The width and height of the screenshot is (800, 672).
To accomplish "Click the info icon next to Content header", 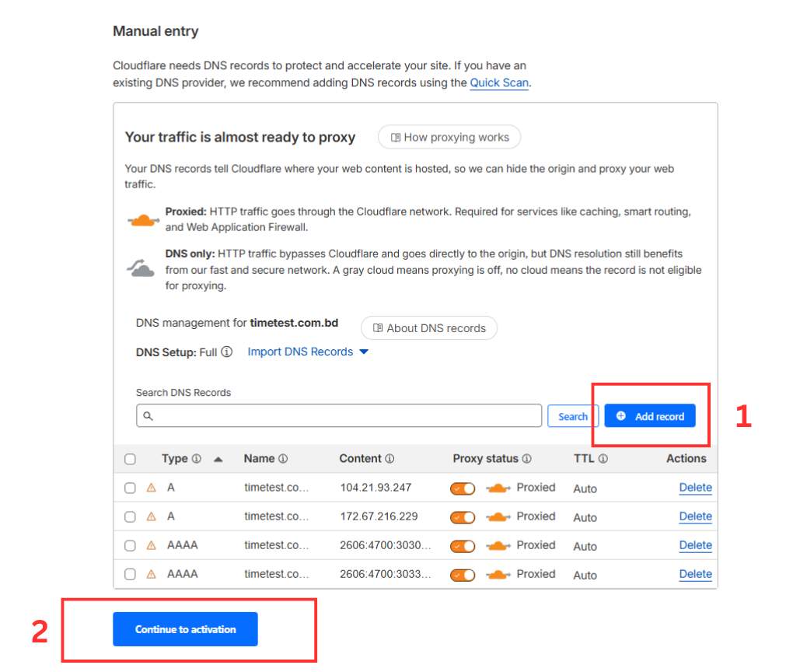I will coord(389,458).
